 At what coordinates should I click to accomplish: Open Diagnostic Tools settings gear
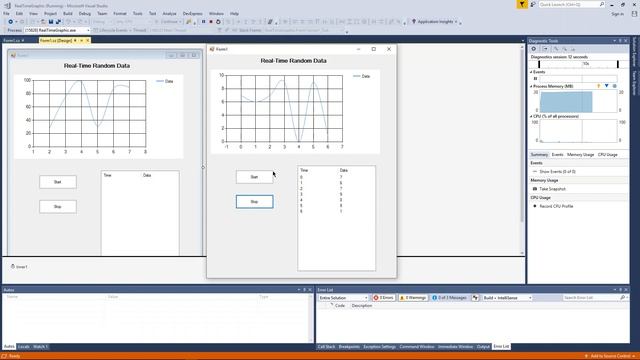533,49
